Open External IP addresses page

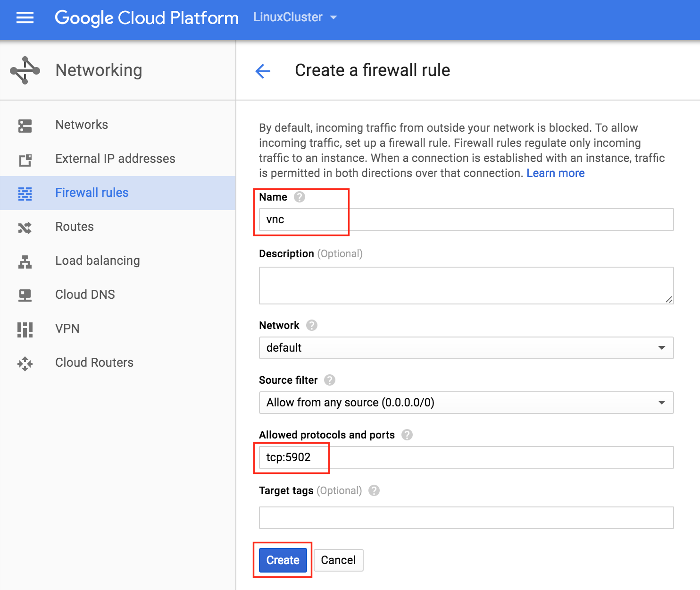[x=118, y=159]
